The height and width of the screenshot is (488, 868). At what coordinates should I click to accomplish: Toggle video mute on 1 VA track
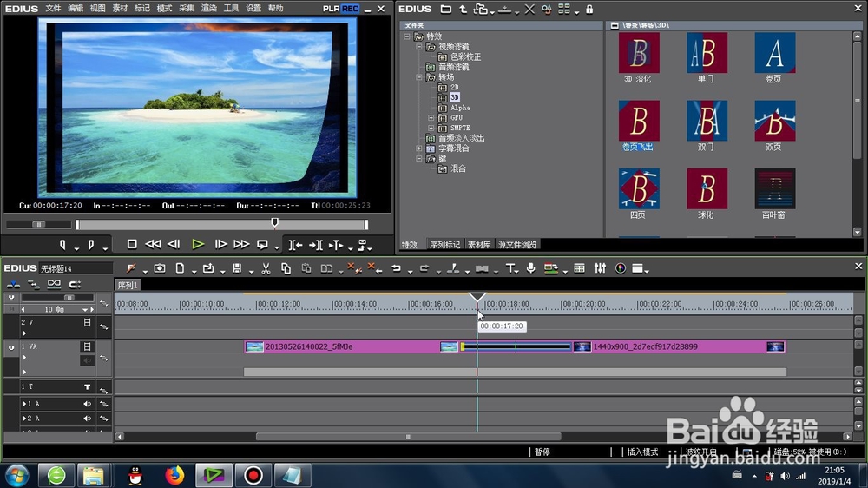coord(87,346)
